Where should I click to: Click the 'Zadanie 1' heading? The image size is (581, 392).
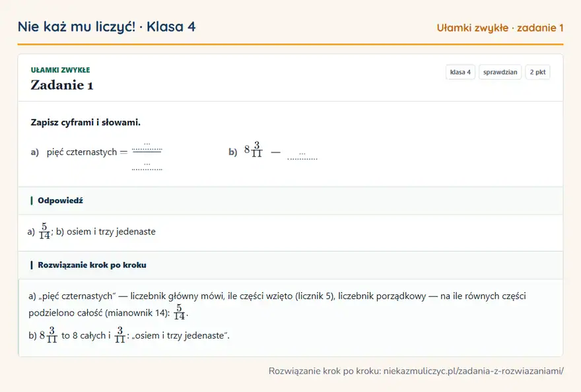click(x=62, y=85)
